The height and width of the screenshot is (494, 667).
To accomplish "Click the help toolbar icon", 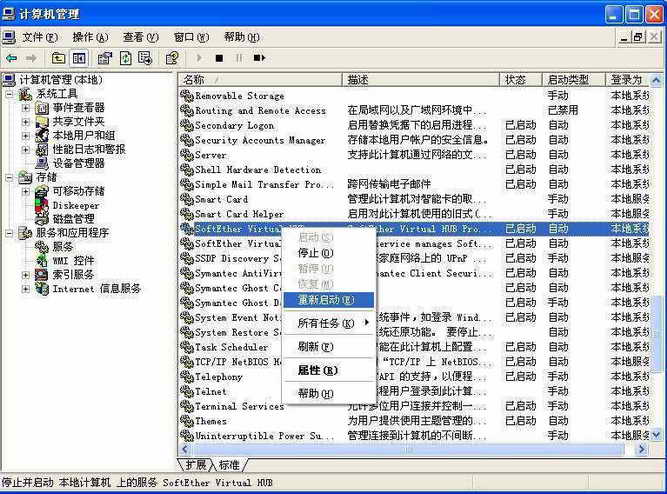I will [172, 58].
